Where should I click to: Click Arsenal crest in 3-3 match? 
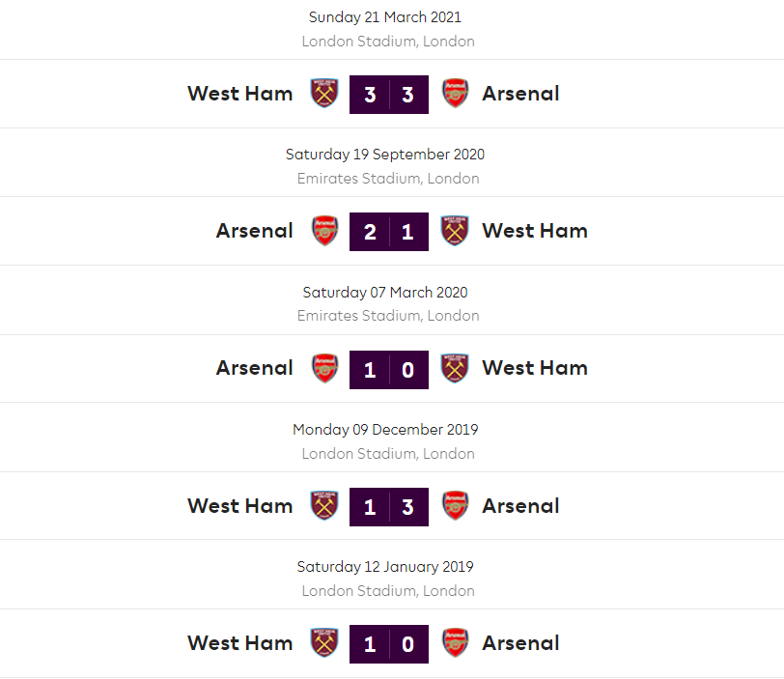point(455,94)
